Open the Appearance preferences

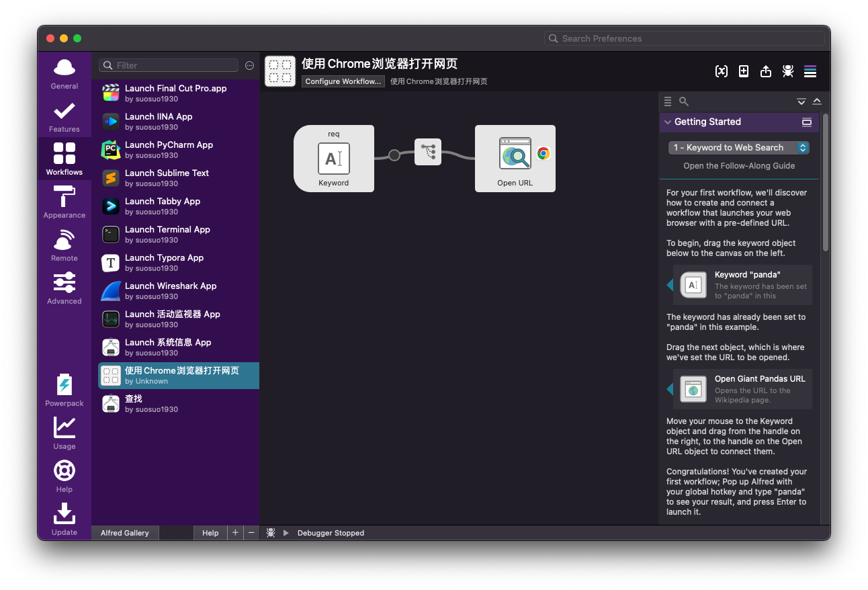64,203
